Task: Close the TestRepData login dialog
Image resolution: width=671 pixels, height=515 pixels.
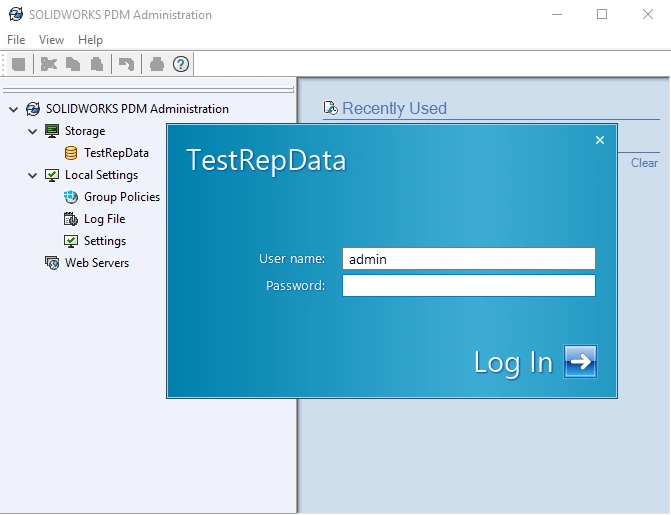Action: point(600,140)
